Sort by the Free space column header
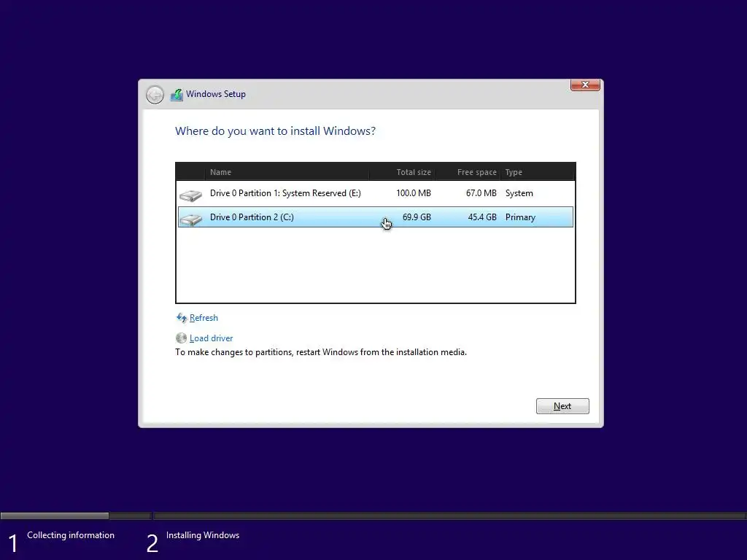This screenshot has width=747, height=560. [x=468, y=172]
